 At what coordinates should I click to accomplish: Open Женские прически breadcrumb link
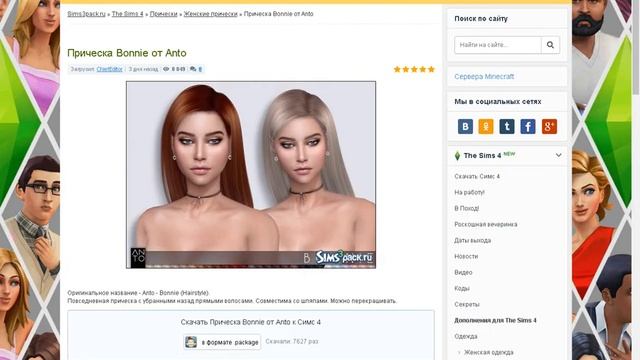click(211, 14)
